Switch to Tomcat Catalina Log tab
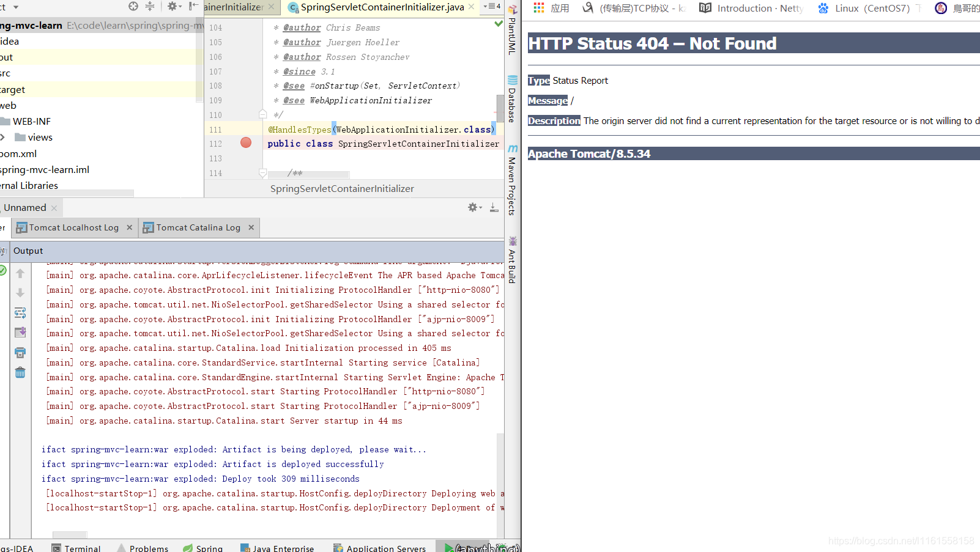Screen dimensions: 980x552 (192, 227)
